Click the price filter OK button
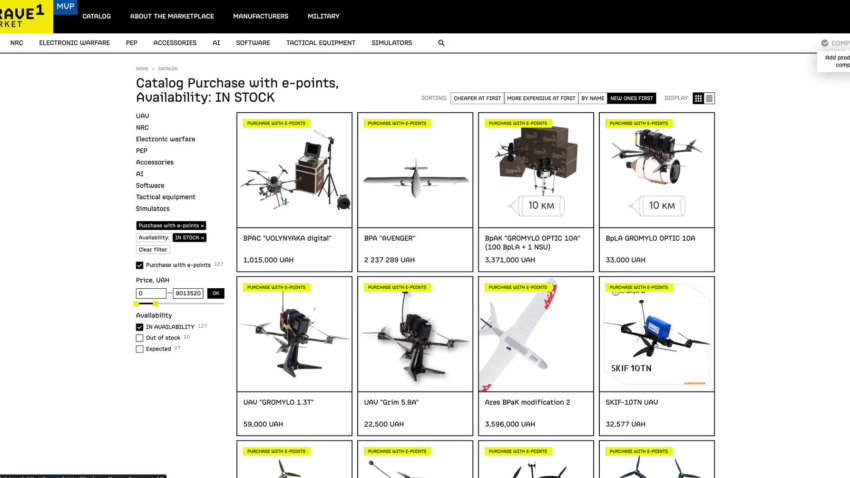 pos(216,293)
